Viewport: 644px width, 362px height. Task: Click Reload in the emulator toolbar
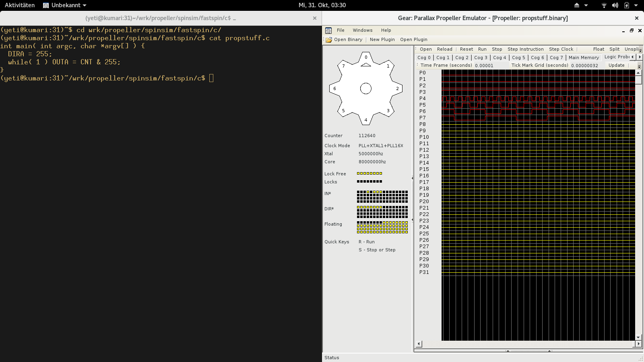[x=444, y=49]
